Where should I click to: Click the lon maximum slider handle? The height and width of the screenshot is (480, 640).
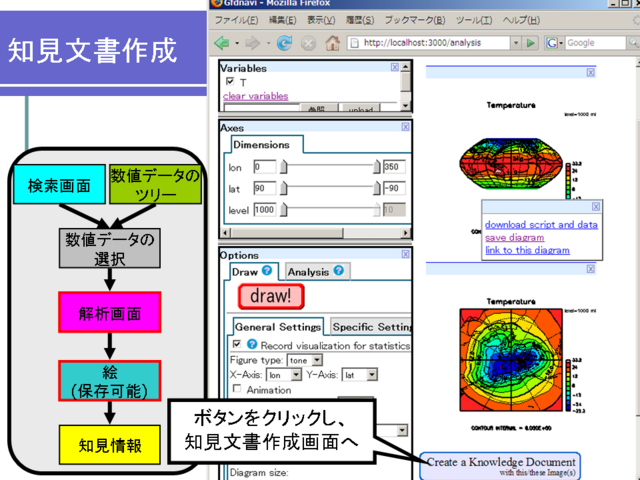376,167
